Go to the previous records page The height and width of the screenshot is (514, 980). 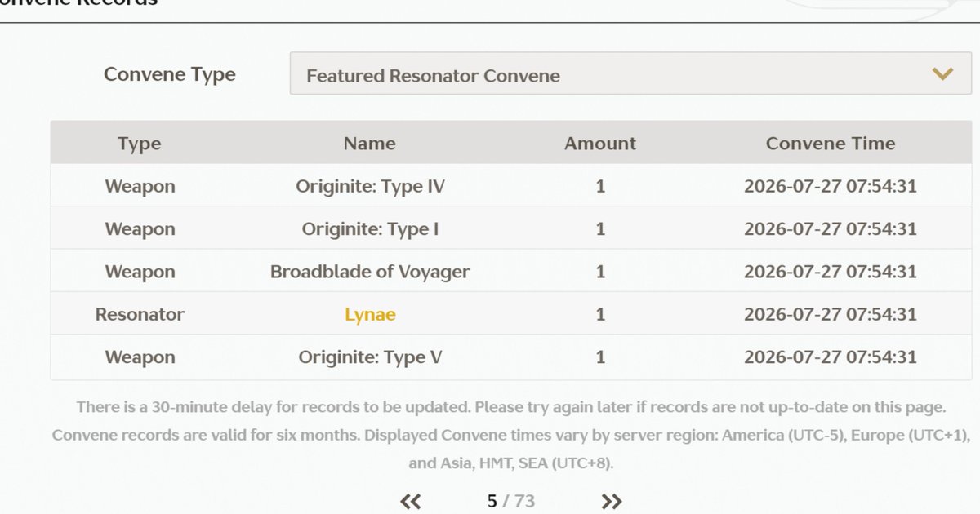coord(411,501)
